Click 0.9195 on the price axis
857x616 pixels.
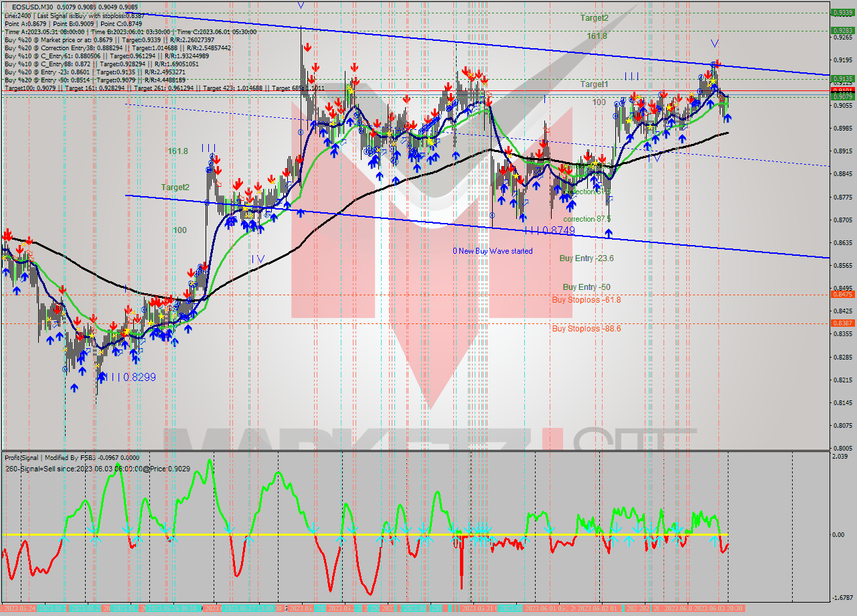coord(842,60)
